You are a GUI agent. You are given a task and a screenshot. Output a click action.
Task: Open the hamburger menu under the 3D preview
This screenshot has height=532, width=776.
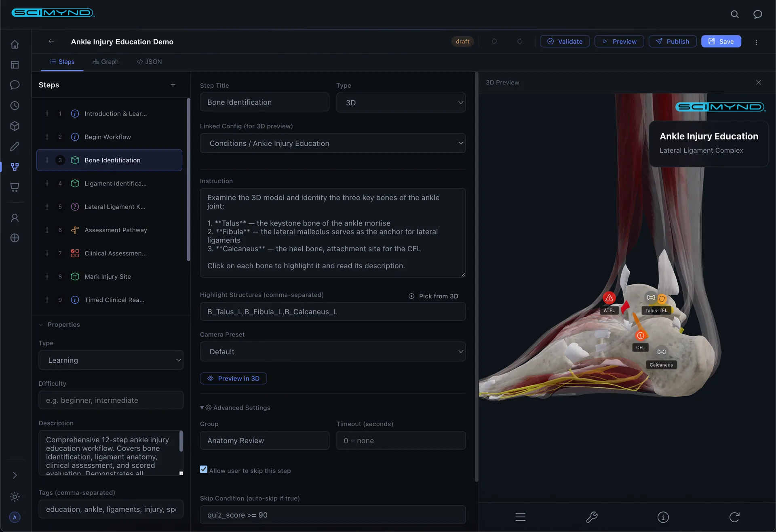(521, 517)
